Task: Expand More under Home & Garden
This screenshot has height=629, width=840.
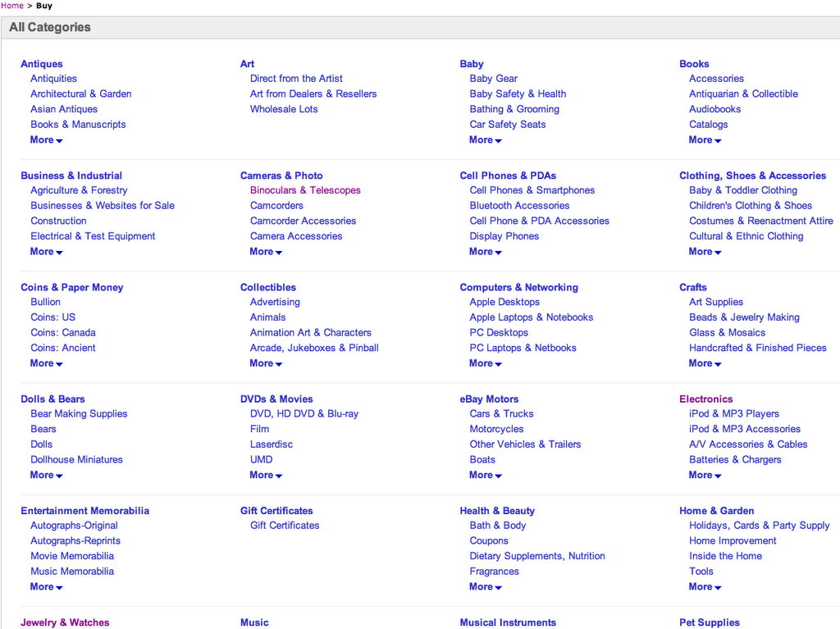Action: 705,586
